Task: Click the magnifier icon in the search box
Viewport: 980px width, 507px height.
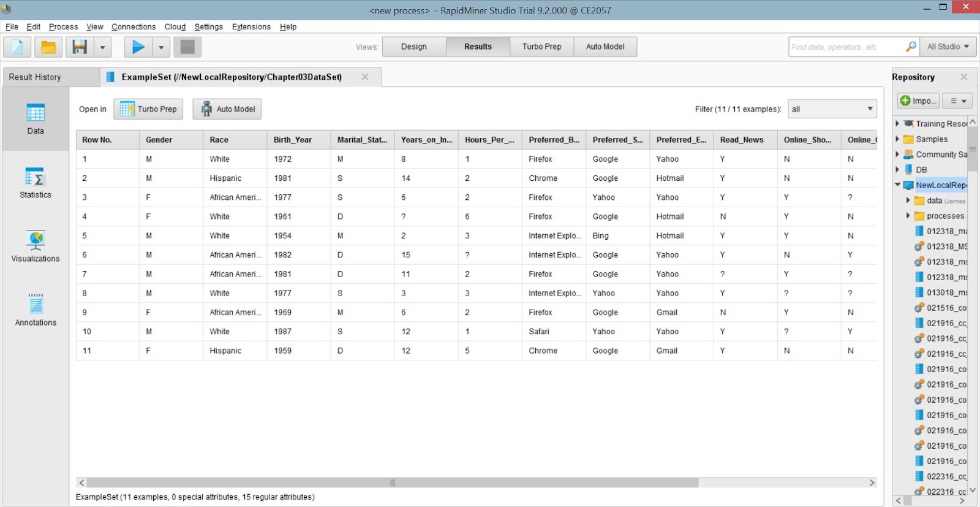Action: coord(911,47)
